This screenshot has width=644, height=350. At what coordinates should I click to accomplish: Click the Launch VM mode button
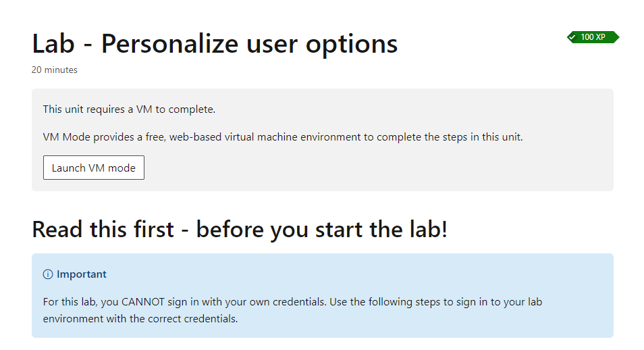click(x=93, y=168)
